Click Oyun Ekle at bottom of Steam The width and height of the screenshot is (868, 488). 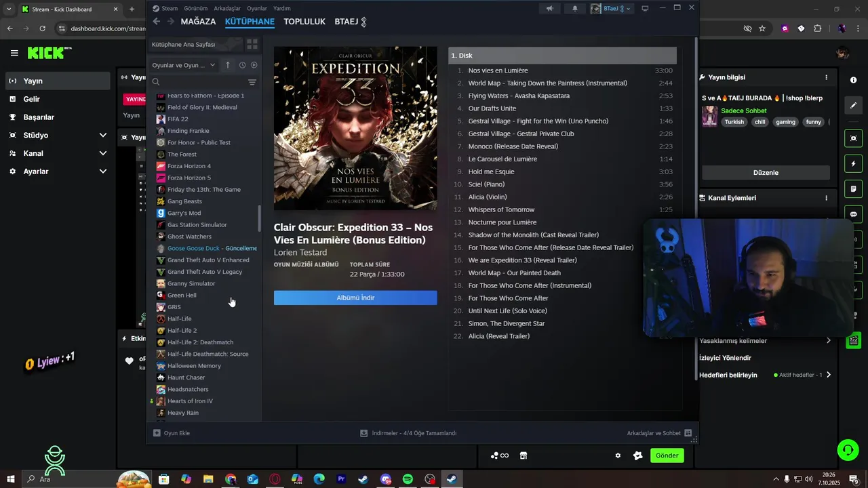(x=172, y=433)
